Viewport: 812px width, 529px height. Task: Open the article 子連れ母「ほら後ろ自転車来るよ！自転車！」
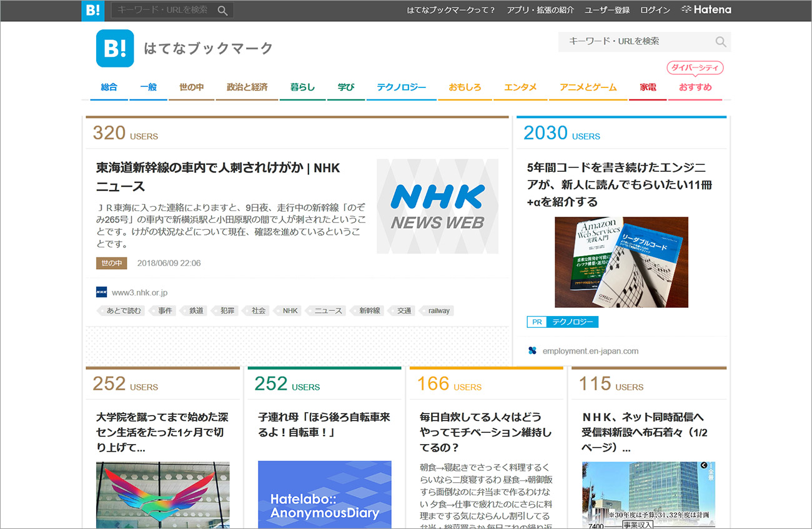[324, 425]
